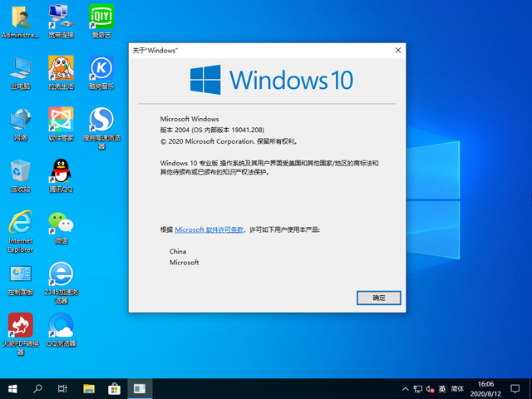Image resolution: width=532 pixels, height=399 pixels.
Task: Open the Sogou 搜狗高速浏览器 browser
Action: (101, 128)
